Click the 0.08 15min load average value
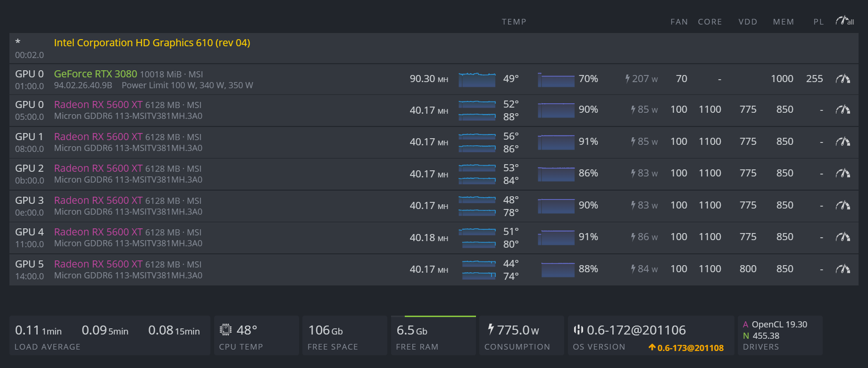 (x=174, y=330)
